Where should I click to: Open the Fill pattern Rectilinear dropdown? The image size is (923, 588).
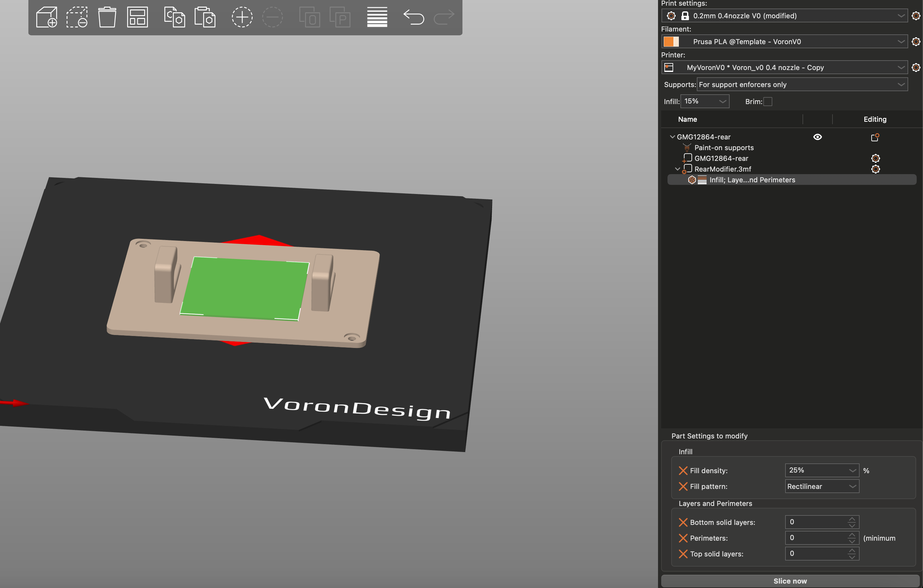[822, 486]
